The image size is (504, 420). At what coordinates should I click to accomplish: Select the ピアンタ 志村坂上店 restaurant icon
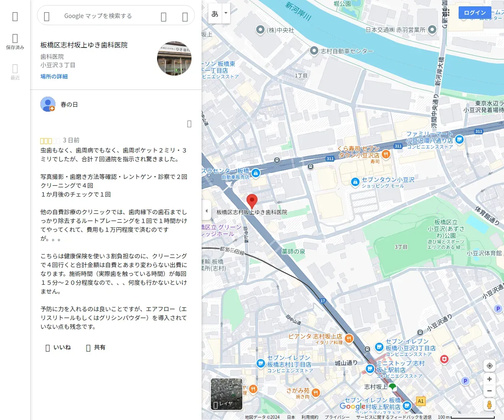(x=349, y=338)
